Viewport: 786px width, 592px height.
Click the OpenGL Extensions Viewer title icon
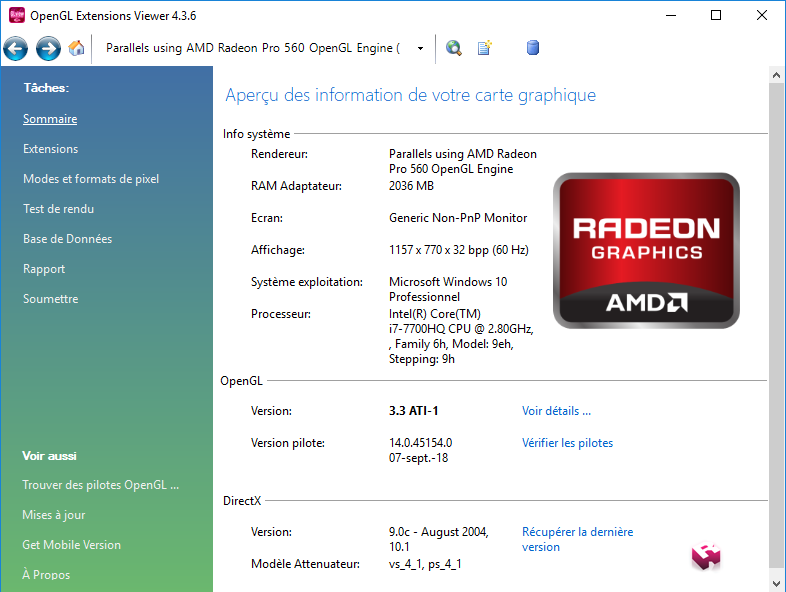pos(17,16)
